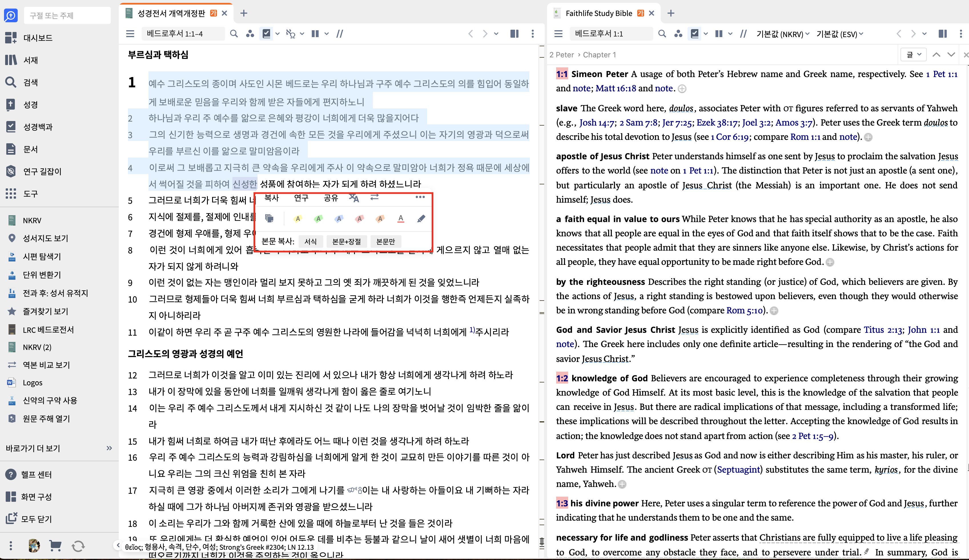969x560 pixels.
Task: Open the 즐겨찾기 보기 shortcut
Action: 38,311
